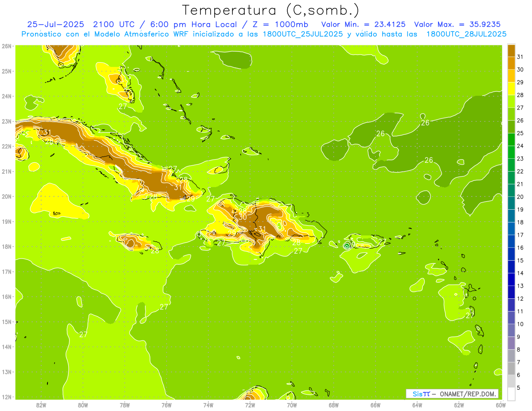Click the 64W longitude axis label
The width and height of the screenshot is (532, 411).
[x=417, y=405]
